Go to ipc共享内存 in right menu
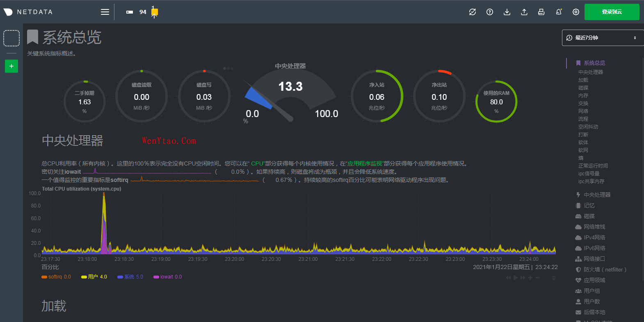The height and width of the screenshot is (322, 644). click(591, 182)
